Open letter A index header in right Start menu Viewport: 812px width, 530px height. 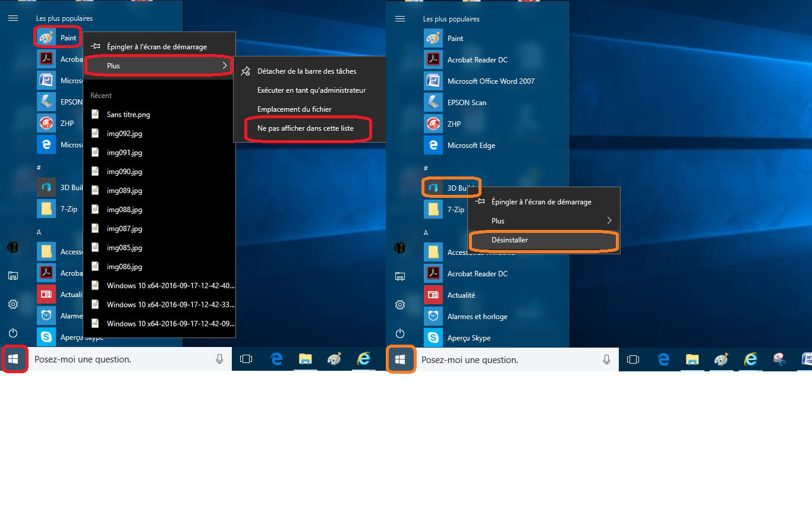click(426, 232)
